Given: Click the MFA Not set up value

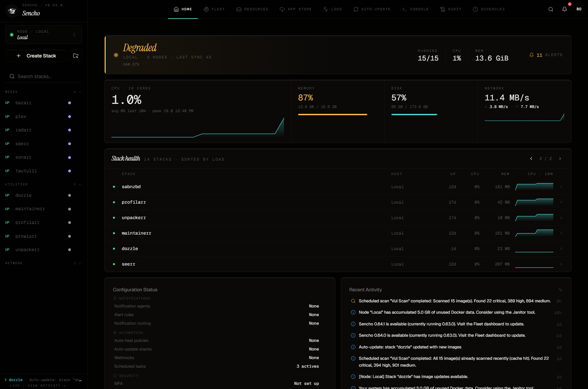Looking at the screenshot, I should click(x=306, y=383).
